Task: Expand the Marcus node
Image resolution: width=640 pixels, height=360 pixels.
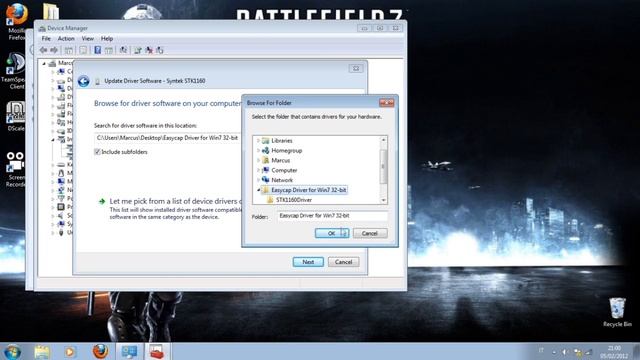Action: point(258,160)
